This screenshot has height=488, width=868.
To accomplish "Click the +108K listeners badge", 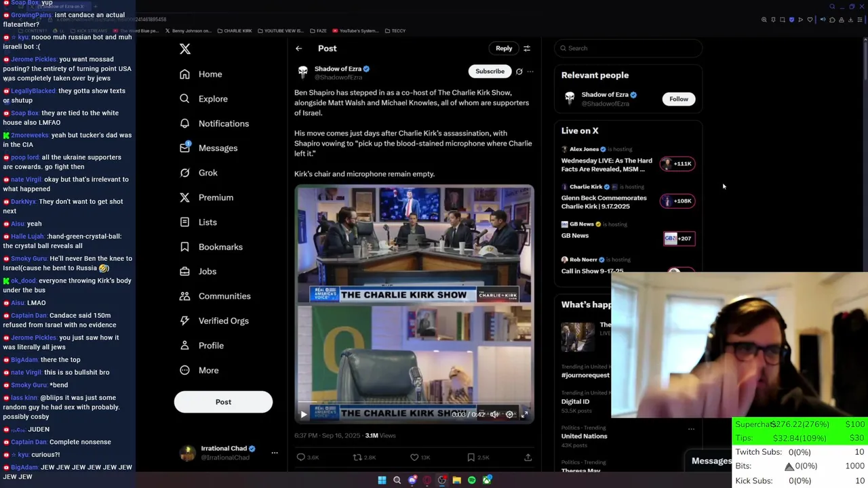I will click(678, 201).
